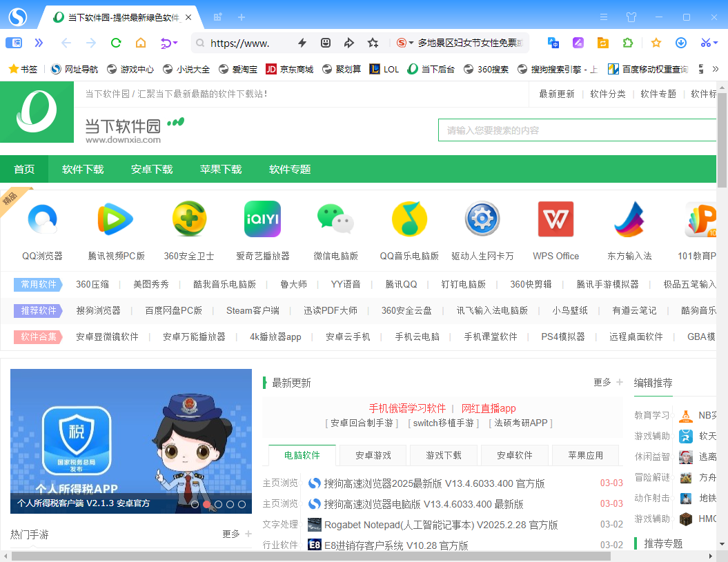Expand the double-chevron sidebar menu
The image size is (728, 562).
39,43
